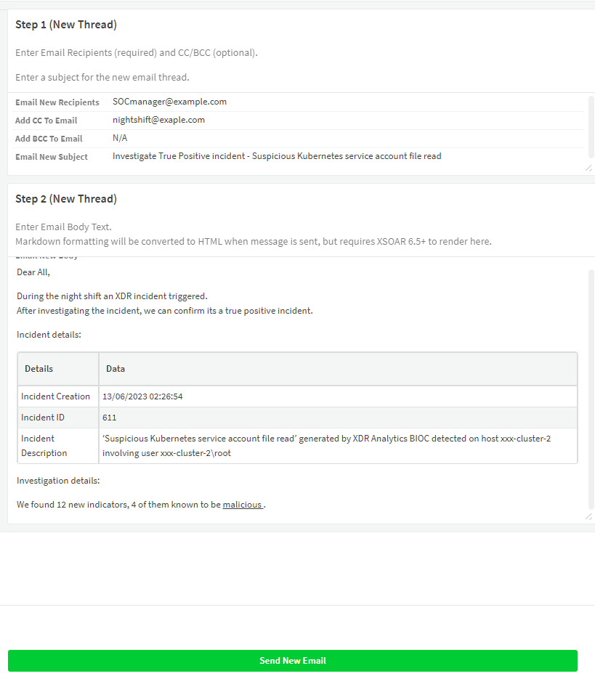Viewport: 595px width, 700px height.
Task: Click the Dear All, greeting line
Action: (33, 272)
